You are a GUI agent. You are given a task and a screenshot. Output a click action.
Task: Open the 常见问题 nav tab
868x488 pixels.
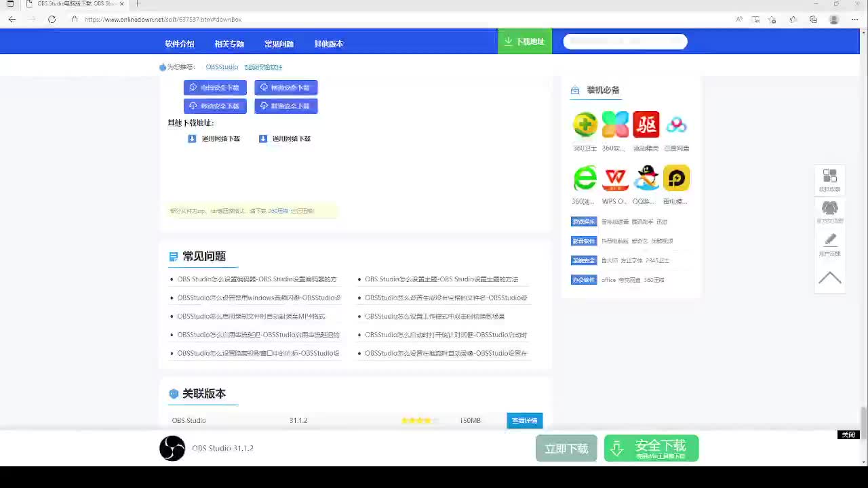pyautogui.click(x=279, y=43)
